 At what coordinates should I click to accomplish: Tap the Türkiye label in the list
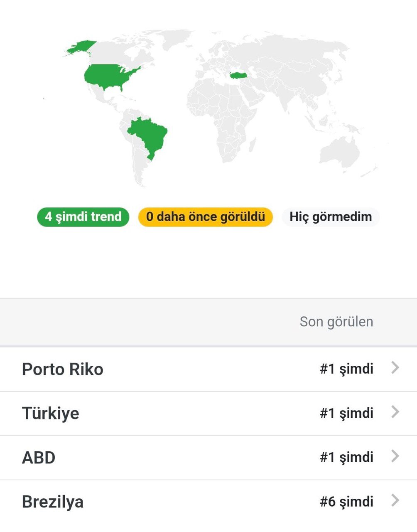coord(51,413)
